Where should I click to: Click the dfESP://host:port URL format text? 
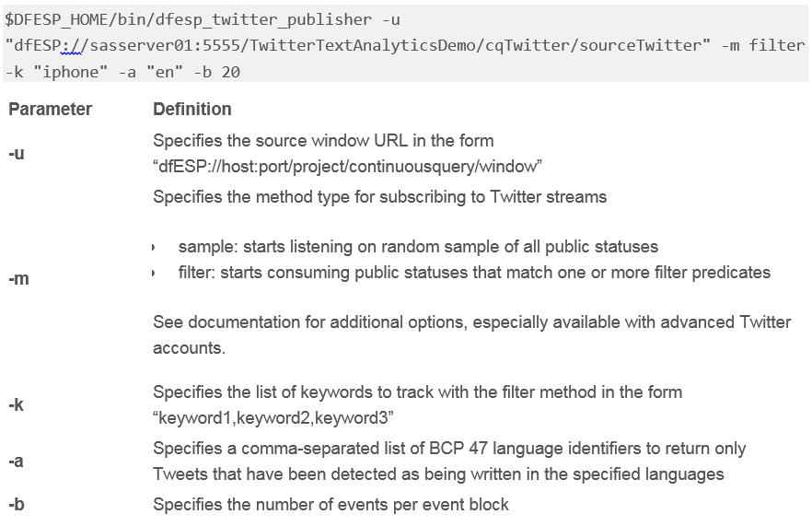point(347,167)
